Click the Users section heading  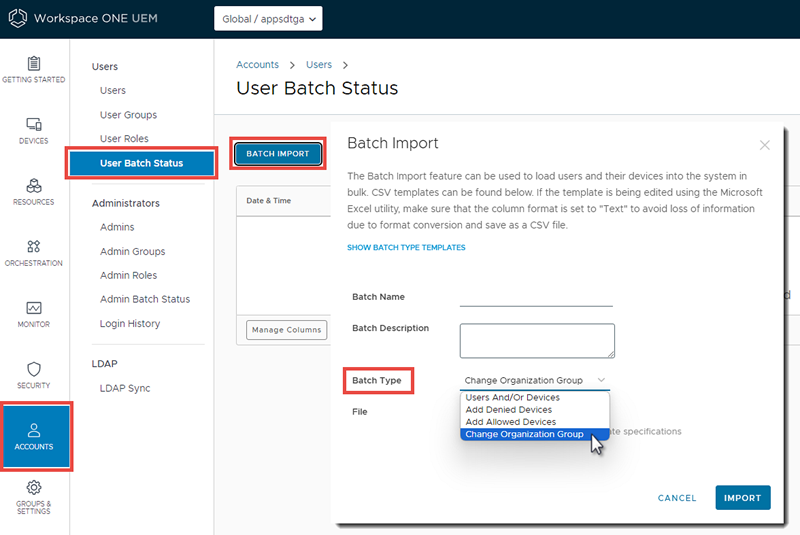105,67
